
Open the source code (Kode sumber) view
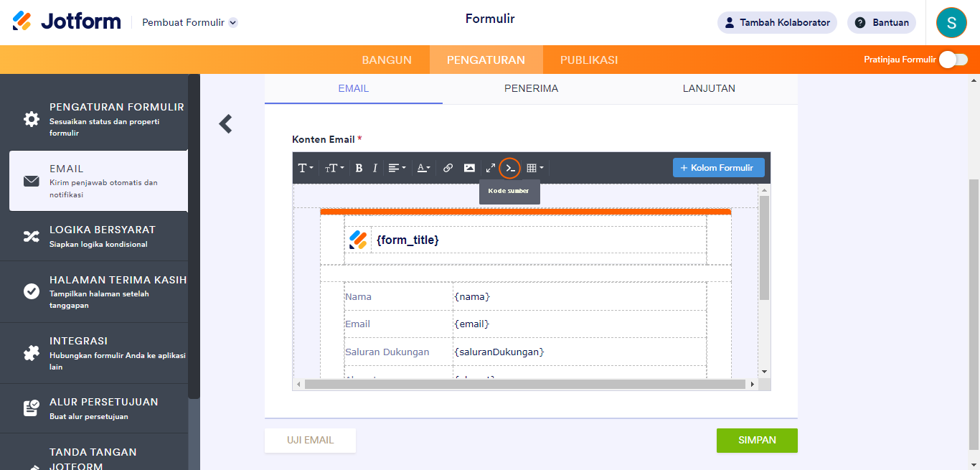click(509, 168)
